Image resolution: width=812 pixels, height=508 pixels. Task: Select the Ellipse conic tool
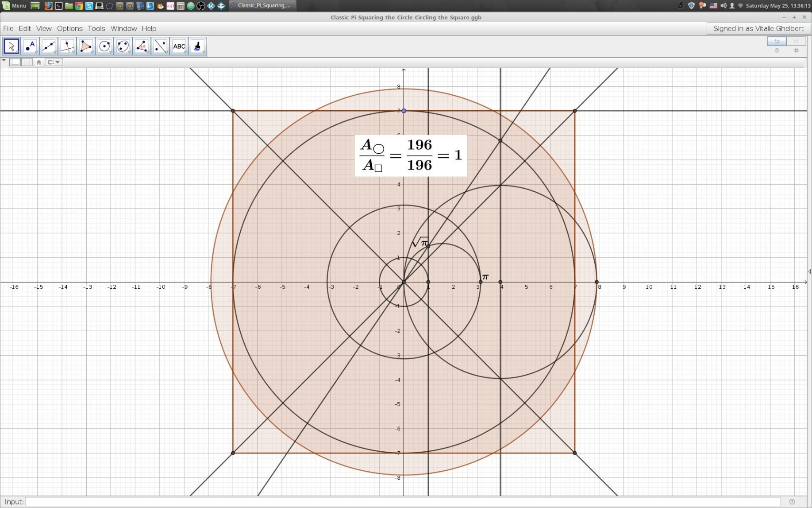[123, 46]
